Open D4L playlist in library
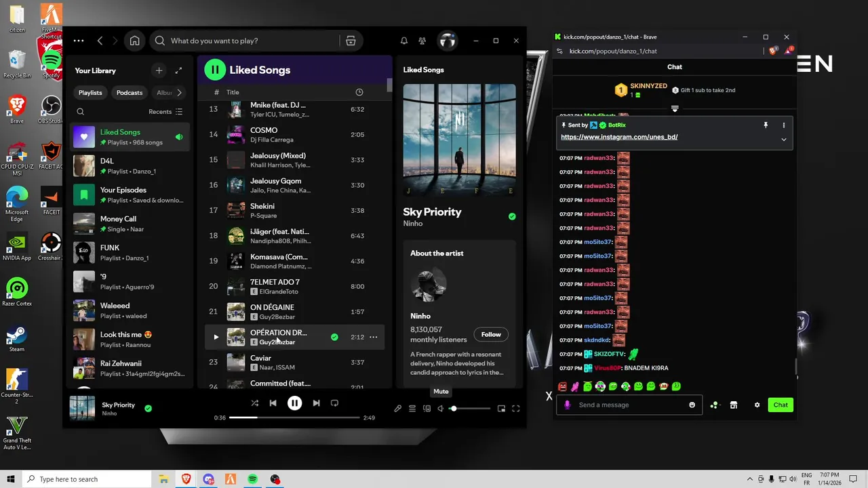 (x=130, y=166)
